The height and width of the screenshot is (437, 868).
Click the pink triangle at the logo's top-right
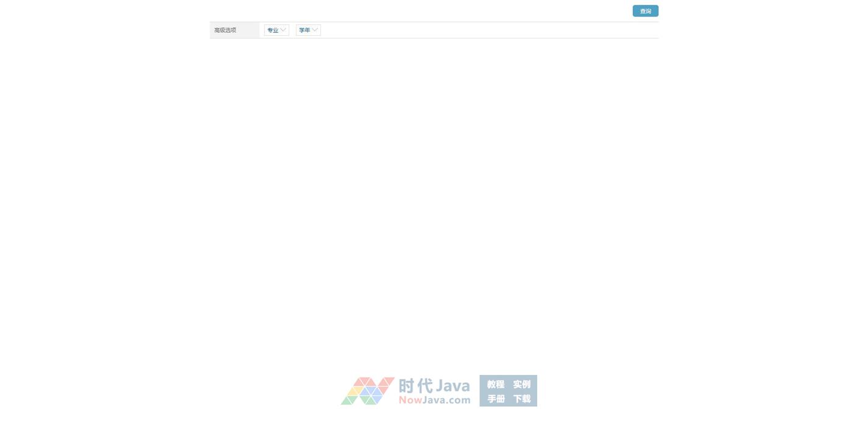click(x=387, y=381)
